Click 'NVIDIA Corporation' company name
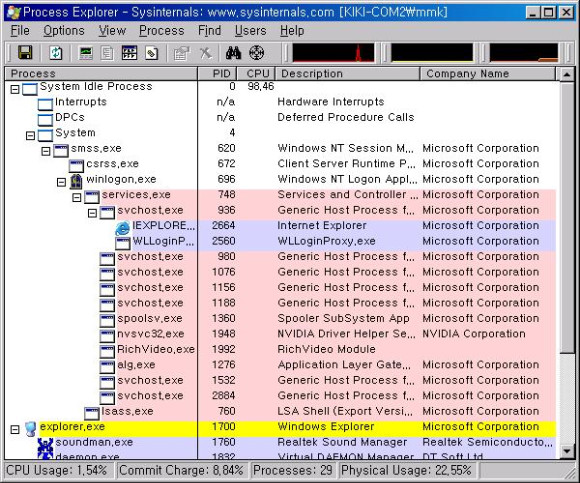Viewport: 580px width, 483px height. point(473,334)
